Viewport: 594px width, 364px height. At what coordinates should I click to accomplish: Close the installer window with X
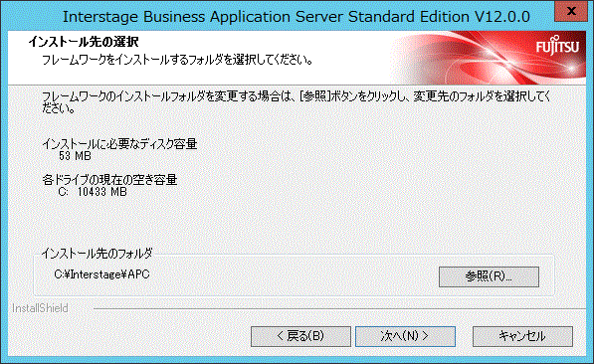[571, 11]
